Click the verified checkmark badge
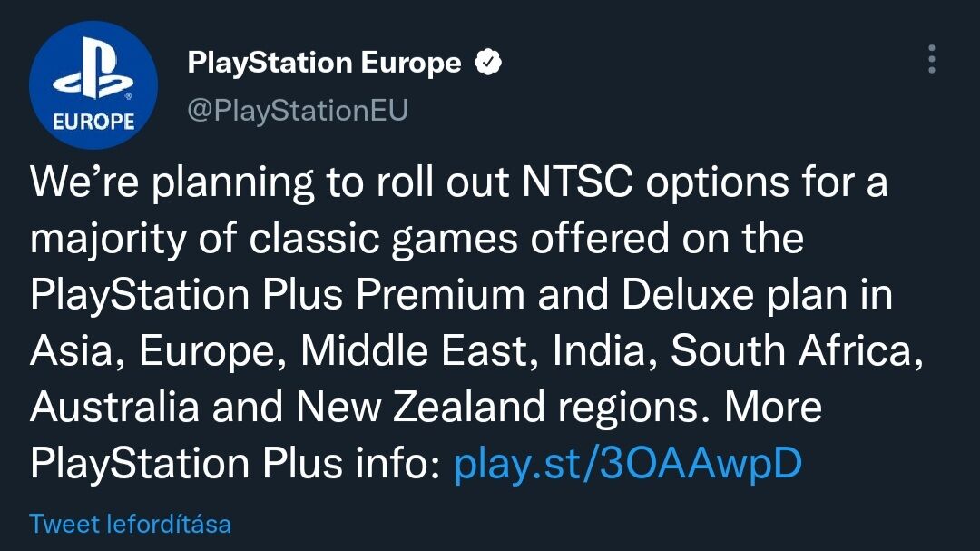This screenshot has width=980, height=551. (x=489, y=63)
